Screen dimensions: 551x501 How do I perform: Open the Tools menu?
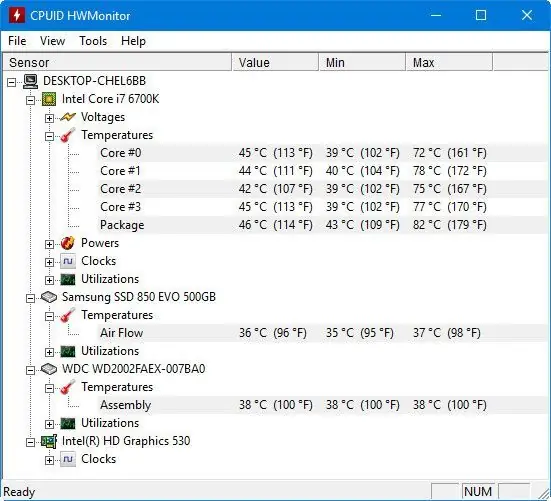pos(93,41)
